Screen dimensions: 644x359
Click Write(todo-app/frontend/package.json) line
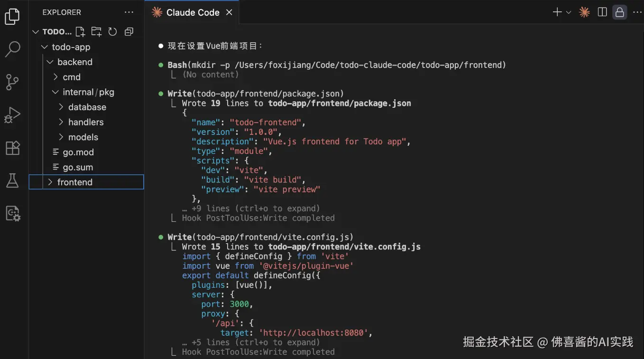(256, 94)
